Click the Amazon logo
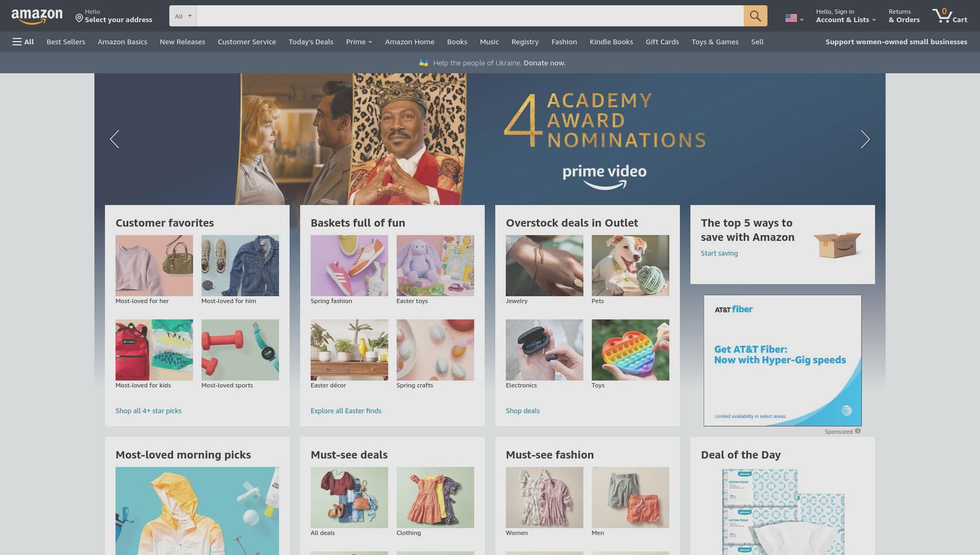The image size is (980, 555). pyautogui.click(x=37, y=16)
